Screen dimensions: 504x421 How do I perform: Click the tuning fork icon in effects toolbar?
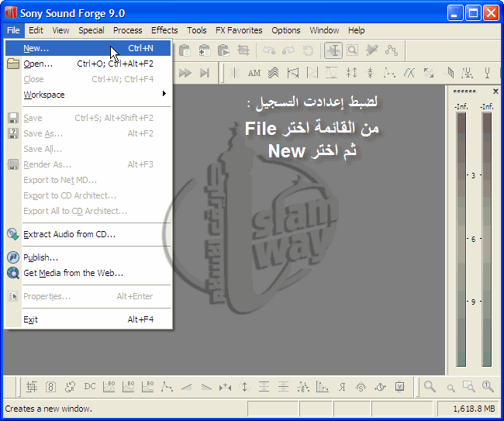(x=487, y=73)
